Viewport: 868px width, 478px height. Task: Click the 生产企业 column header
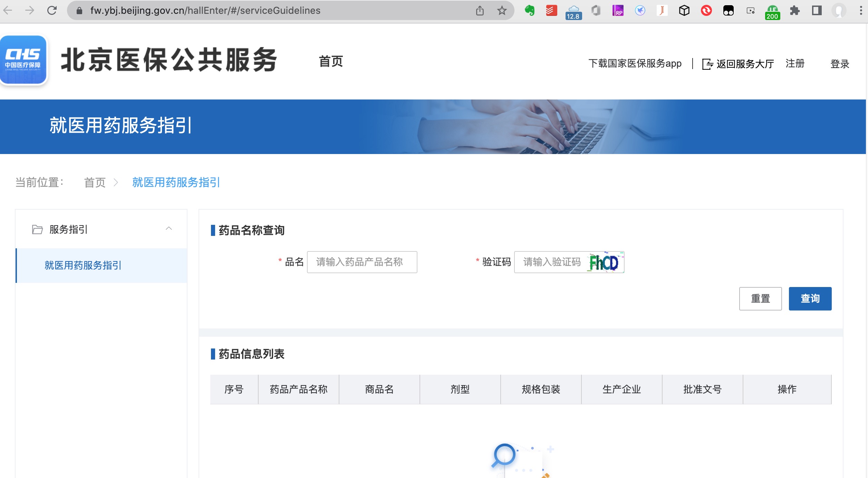(x=622, y=390)
